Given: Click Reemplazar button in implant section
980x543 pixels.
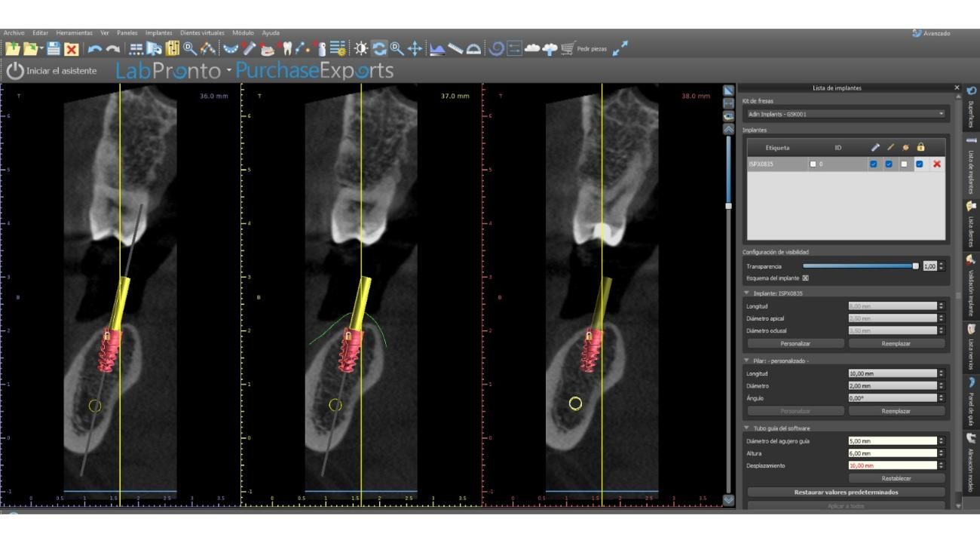Looking at the screenshot, I should pyautogui.click(x=896, y=343).
